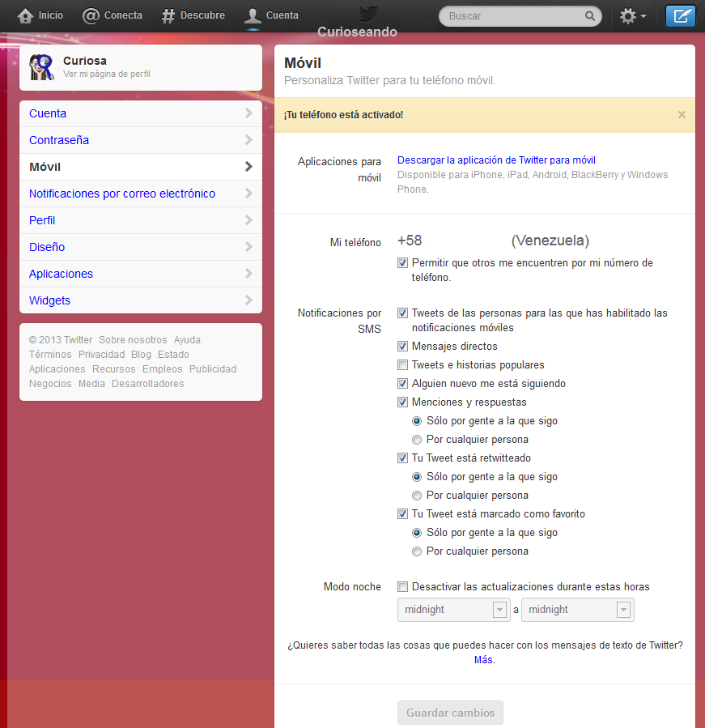Open Aplicaciones settings in sidebar

[141, 274]
